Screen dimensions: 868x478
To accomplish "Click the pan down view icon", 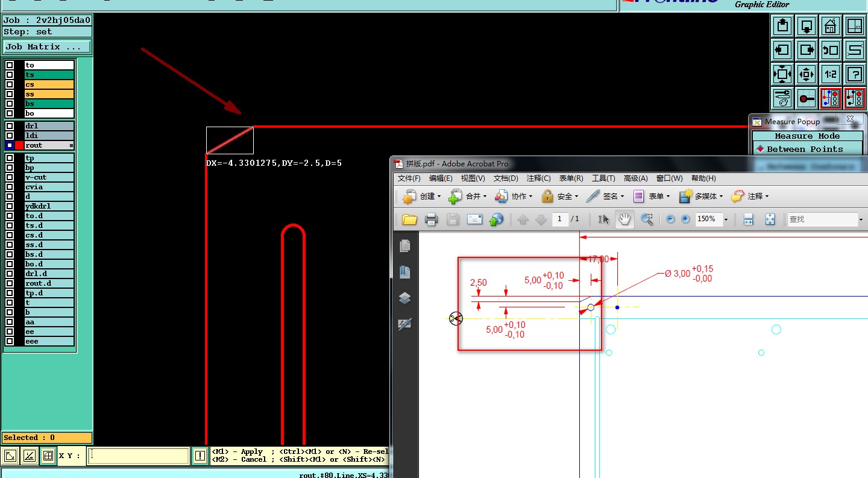I will pos(807,27).
